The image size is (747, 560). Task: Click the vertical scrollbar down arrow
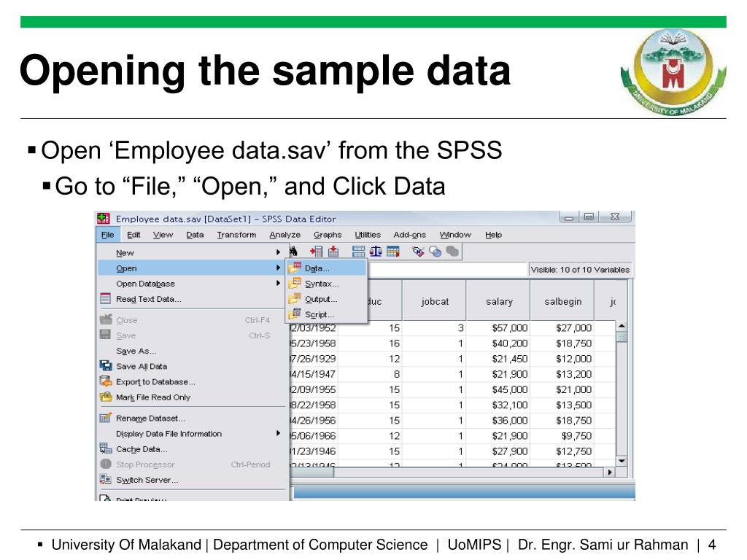point(622,461)
